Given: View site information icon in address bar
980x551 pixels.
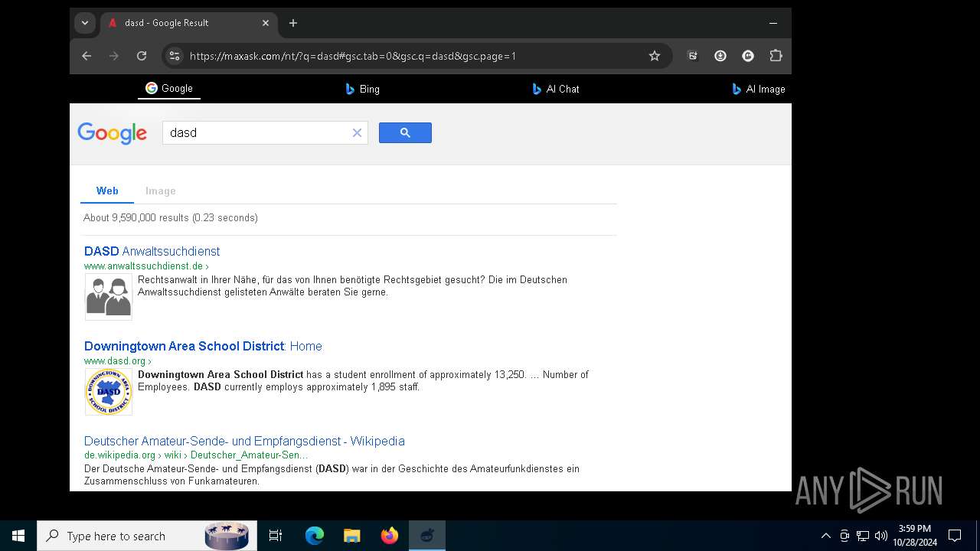Looking at the screenshot, I should (x=175, y=56).
